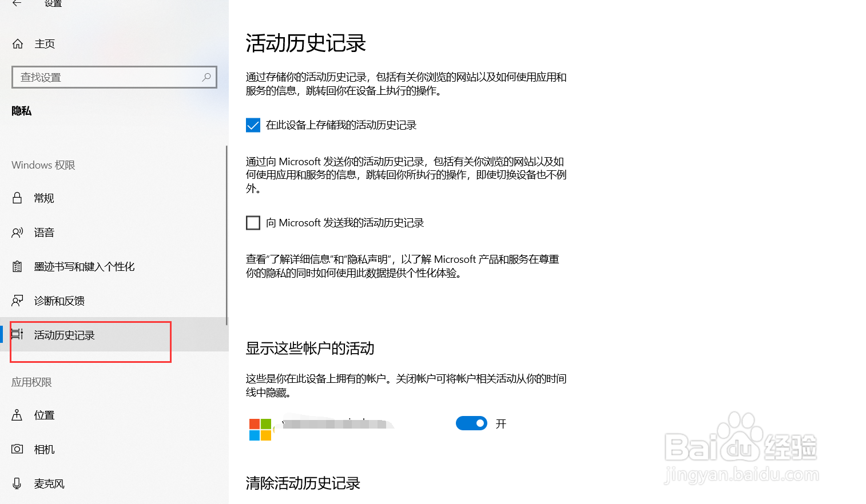Click the microphone icon for 麦克风
The image size is (866, 504).
click(x=17, y=483)
